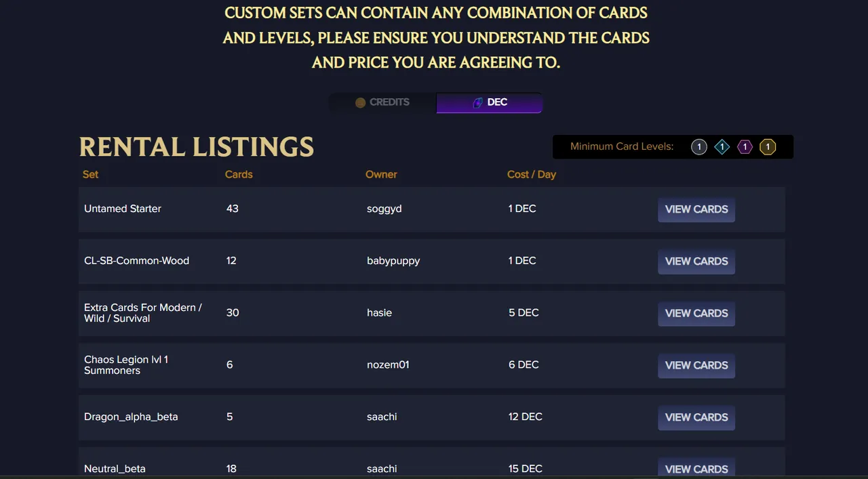View cards for Neutral_beta set

click(696, 468)
